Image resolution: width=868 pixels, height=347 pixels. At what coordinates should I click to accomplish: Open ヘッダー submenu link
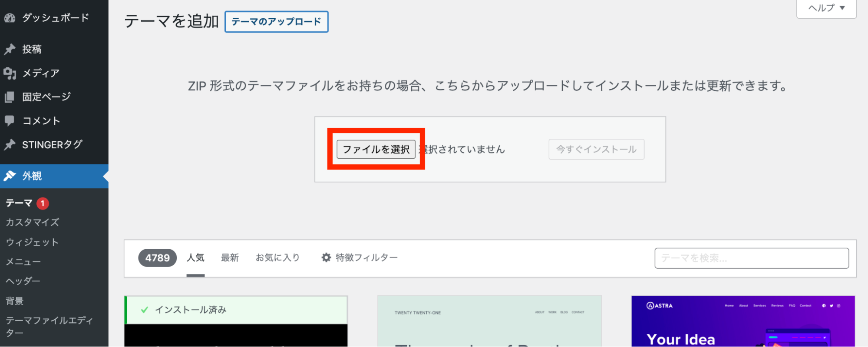pos(23,281)
